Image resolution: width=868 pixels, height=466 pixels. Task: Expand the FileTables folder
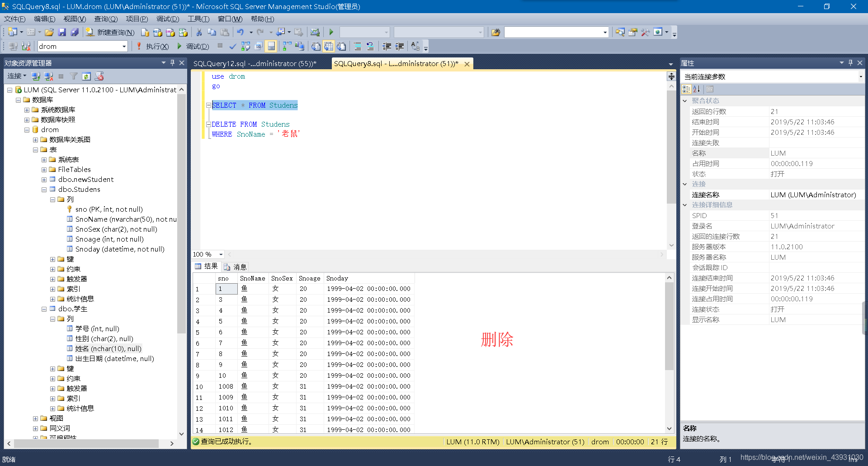point(44,170)
